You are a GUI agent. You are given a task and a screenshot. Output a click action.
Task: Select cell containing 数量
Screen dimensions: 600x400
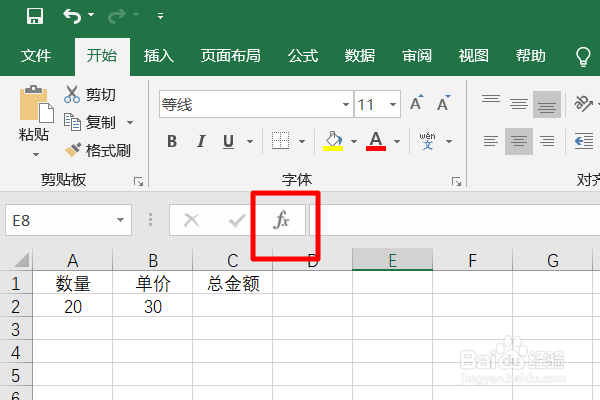coord(73,284)
